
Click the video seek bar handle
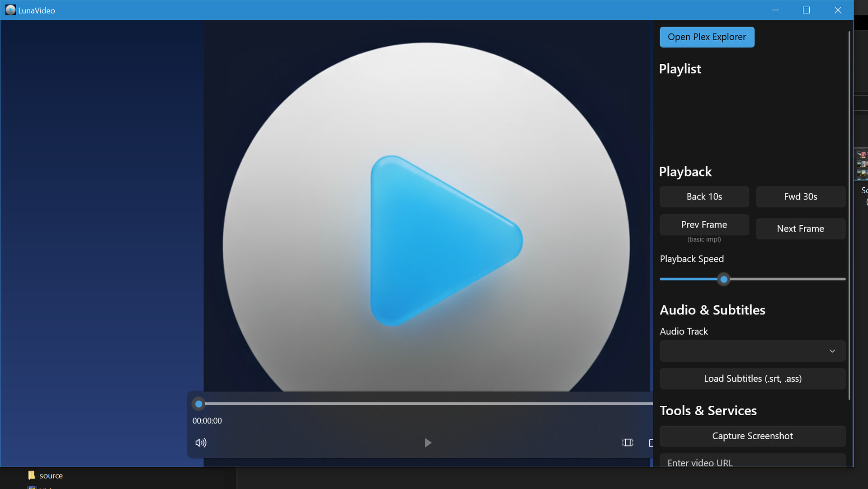point(198,404)
